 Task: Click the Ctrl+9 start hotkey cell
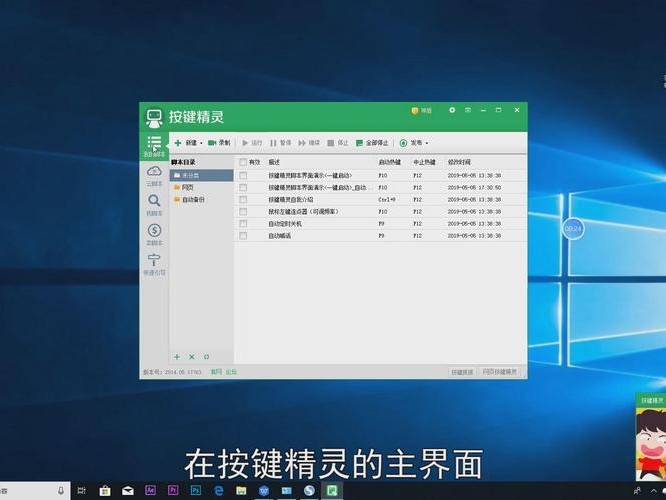(387, 200)
